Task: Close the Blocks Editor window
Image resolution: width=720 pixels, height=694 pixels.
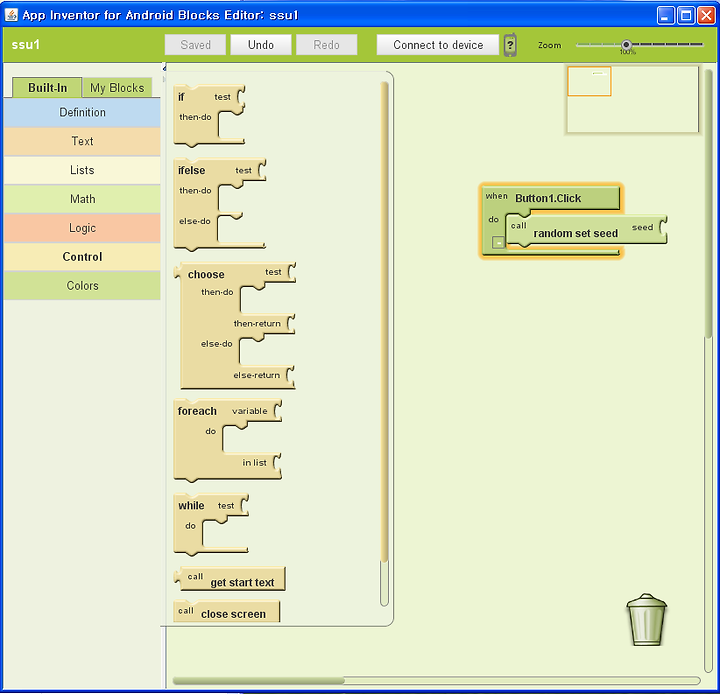Action: point(706,16)
